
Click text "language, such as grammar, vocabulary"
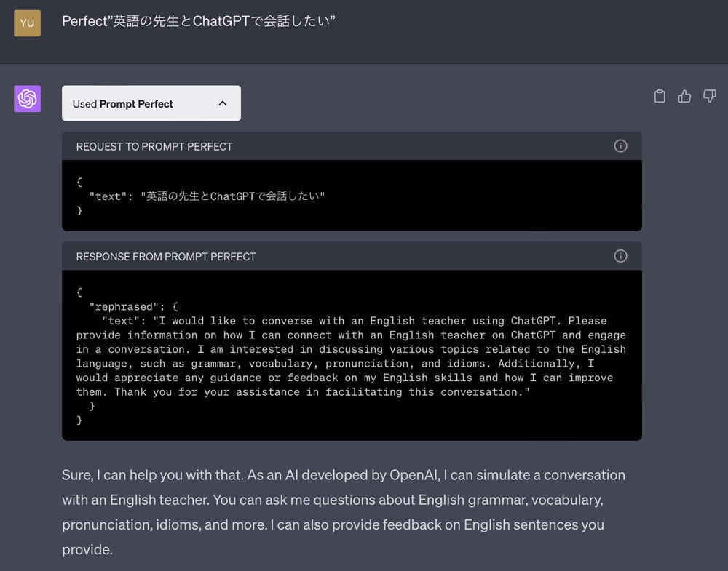click(x=335, y=364)
